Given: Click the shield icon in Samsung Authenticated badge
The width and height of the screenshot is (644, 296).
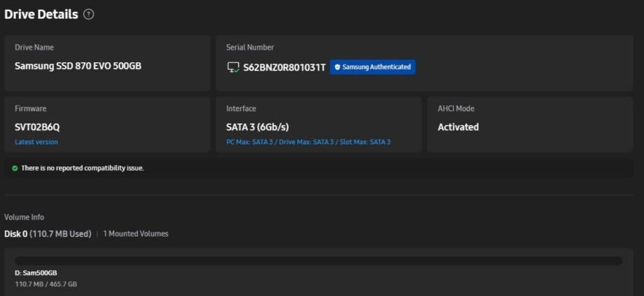Looking at the screenshot, I should [337, 66].
